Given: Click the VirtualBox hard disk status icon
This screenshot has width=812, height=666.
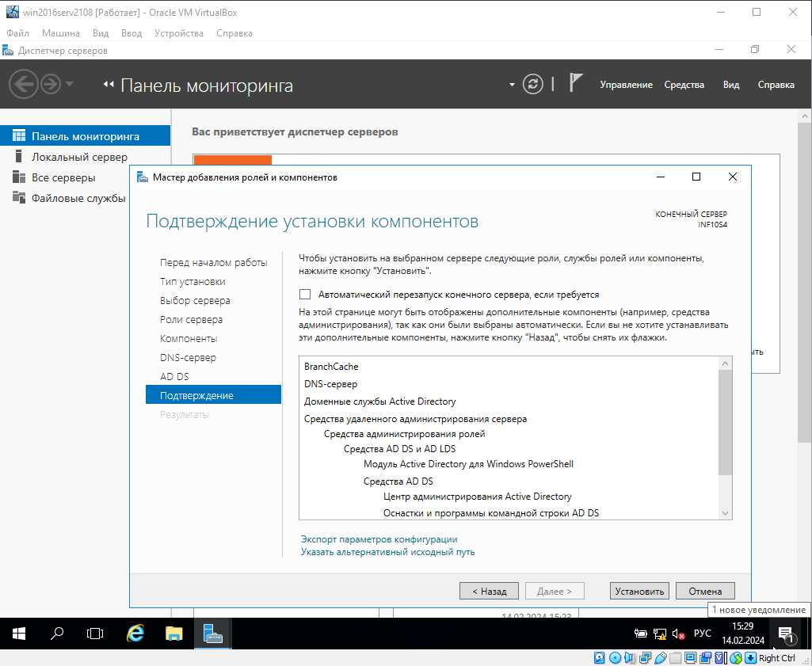Looking at the screenshot, I should [599, 658].
